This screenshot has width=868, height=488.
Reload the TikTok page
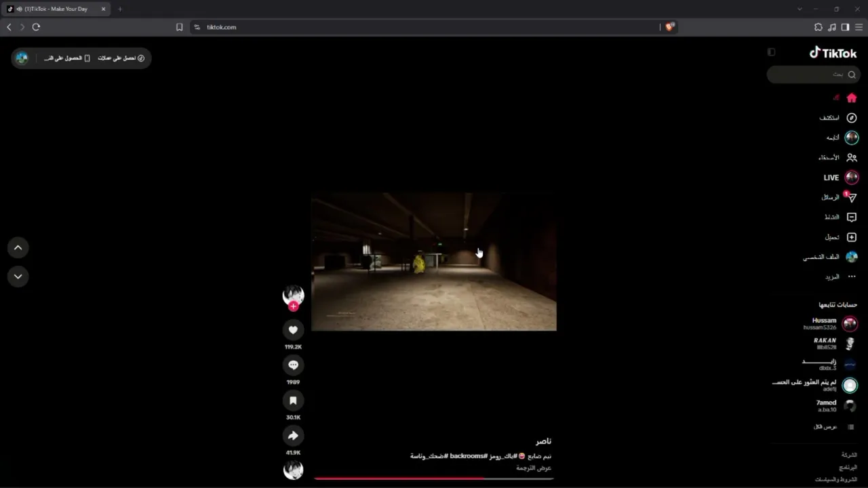[x=36, y=27]
